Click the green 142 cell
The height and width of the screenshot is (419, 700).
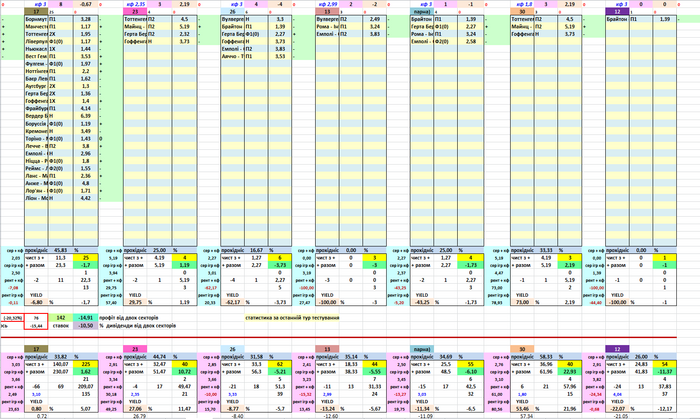click(x=61, y=318)
